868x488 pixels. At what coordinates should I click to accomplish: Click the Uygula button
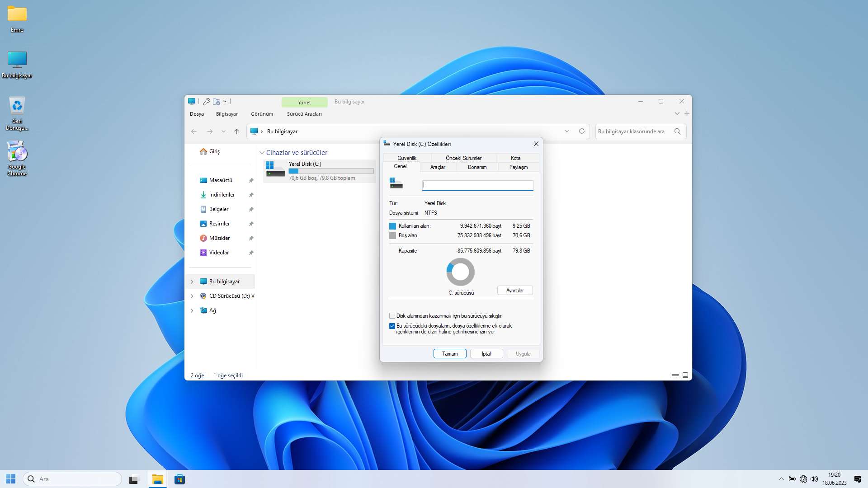pyautogui.click(x=523, y=353)
